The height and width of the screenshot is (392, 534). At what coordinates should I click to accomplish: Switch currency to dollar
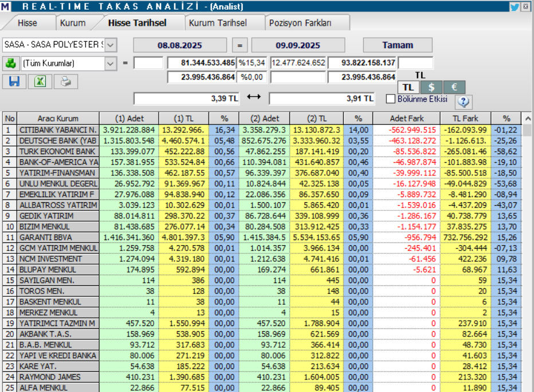click(431, 88)
